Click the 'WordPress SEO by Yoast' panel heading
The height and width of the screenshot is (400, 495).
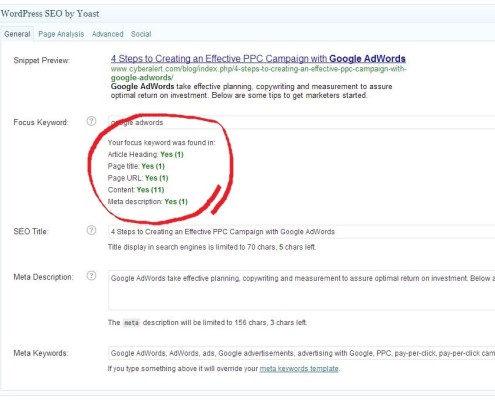pos(50,14)
